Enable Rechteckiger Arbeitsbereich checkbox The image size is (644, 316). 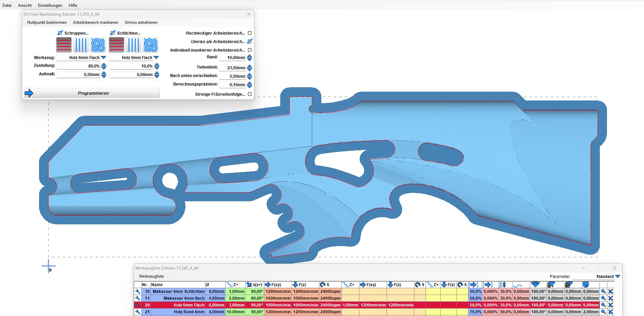(x=250, y=33)
